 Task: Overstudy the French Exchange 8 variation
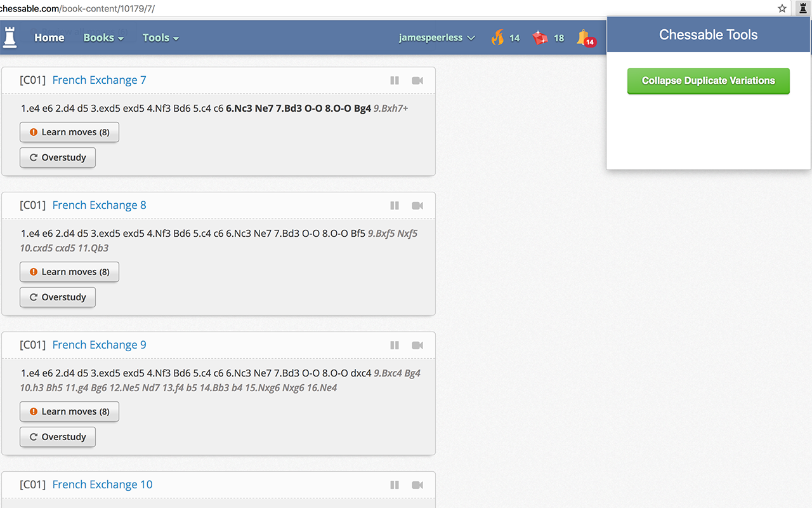[x=58, y=297]
